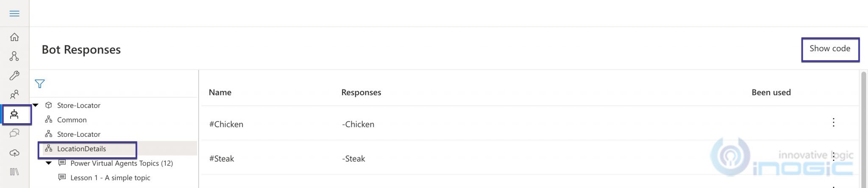The width and height of the screenshot is (868, 188).
Task: Open the User Input icon in sidebar
Action: pos(14,94)
